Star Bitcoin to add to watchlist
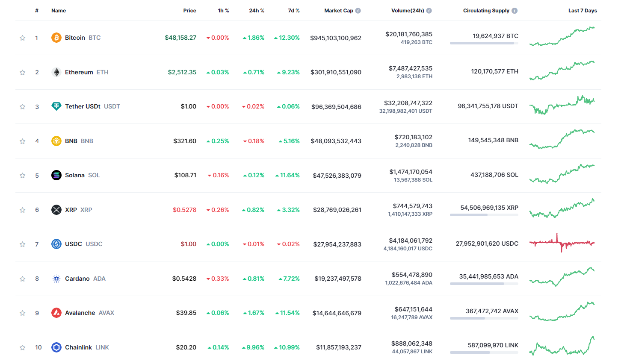The image size is (624, 364). [x=23, y=38]
